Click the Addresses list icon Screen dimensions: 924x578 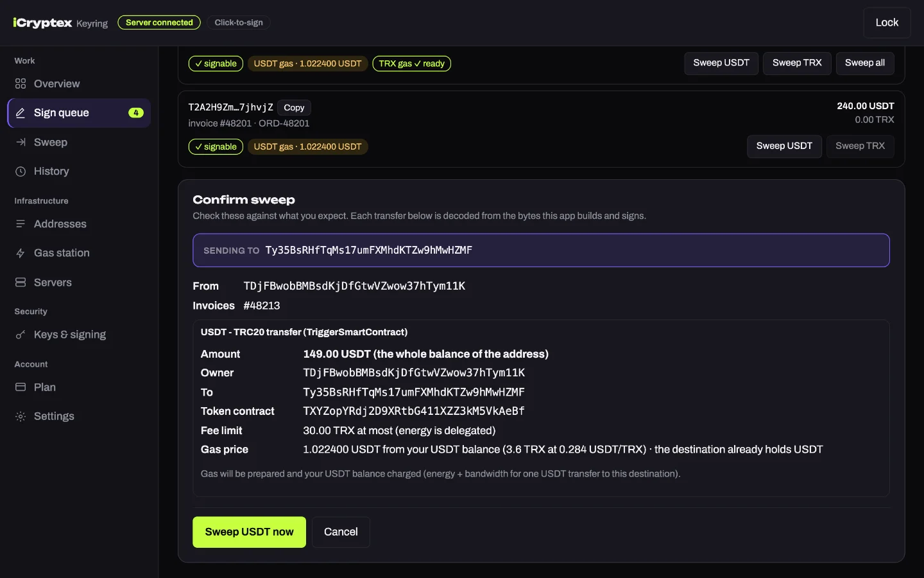[x=21, y=223]
